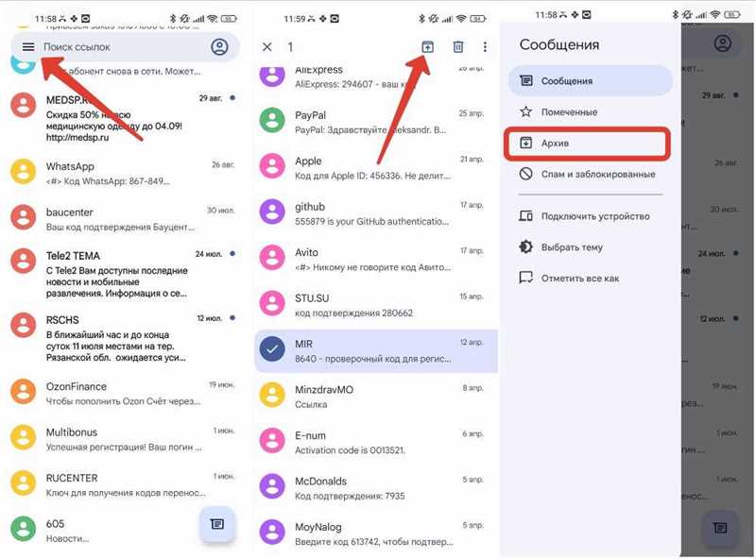This screenshot has height=559, width=756.
Task: Tap OzonFinance orange avatar
Action: (23, 392)
